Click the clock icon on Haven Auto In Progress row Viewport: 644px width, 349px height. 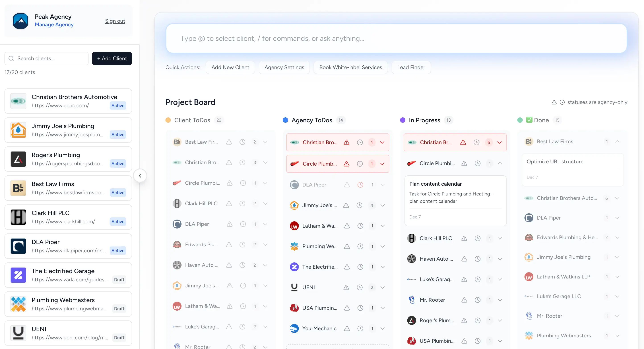coord(477,259)
